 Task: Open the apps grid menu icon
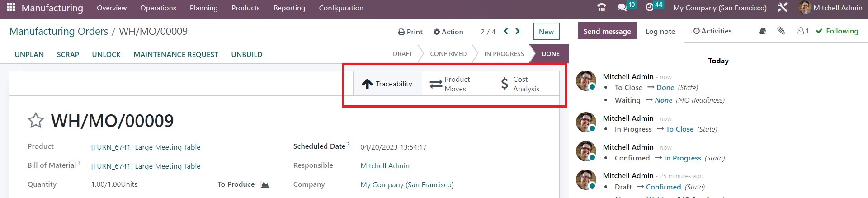(11, 8)
